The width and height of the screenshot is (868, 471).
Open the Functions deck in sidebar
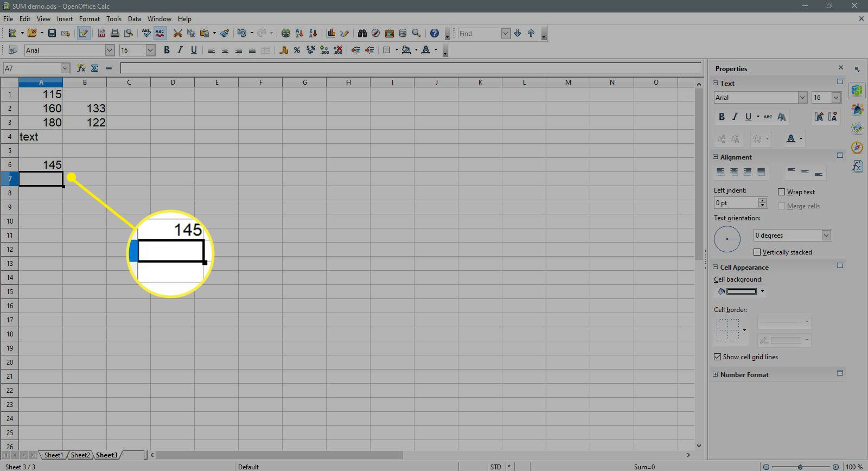pos(857,166)
